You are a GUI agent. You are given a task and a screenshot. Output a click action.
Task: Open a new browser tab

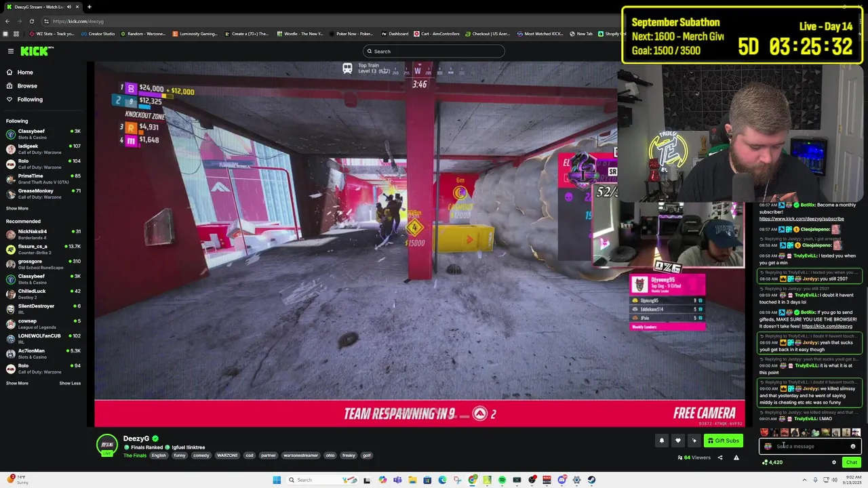pos(89,7)
